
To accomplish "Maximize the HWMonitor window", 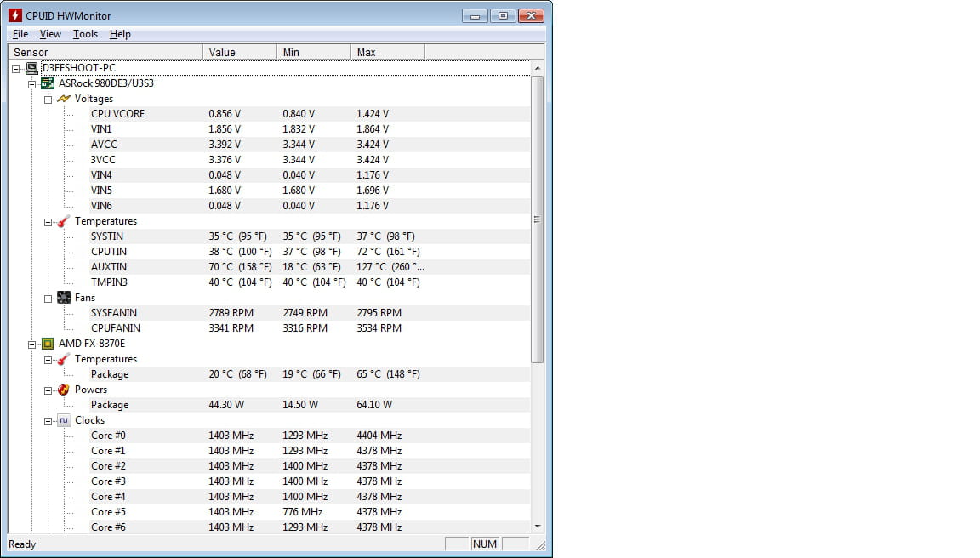I will 503,15.
